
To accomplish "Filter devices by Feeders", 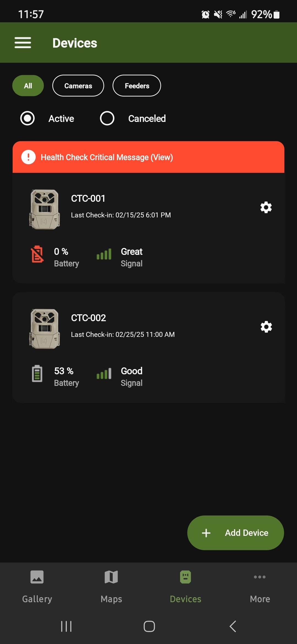I will point(137,86).
